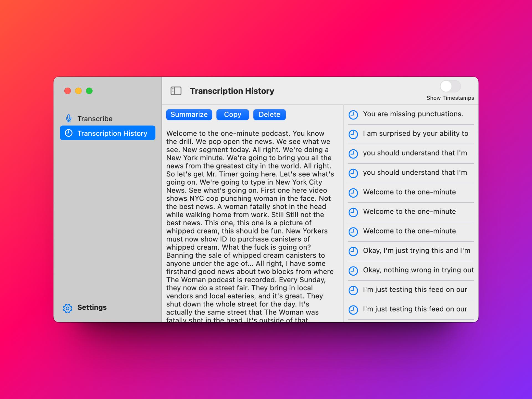Click clock icon beside "I am surprised" entry
Screen dimensions: 532x399
[x=353, y=134]
